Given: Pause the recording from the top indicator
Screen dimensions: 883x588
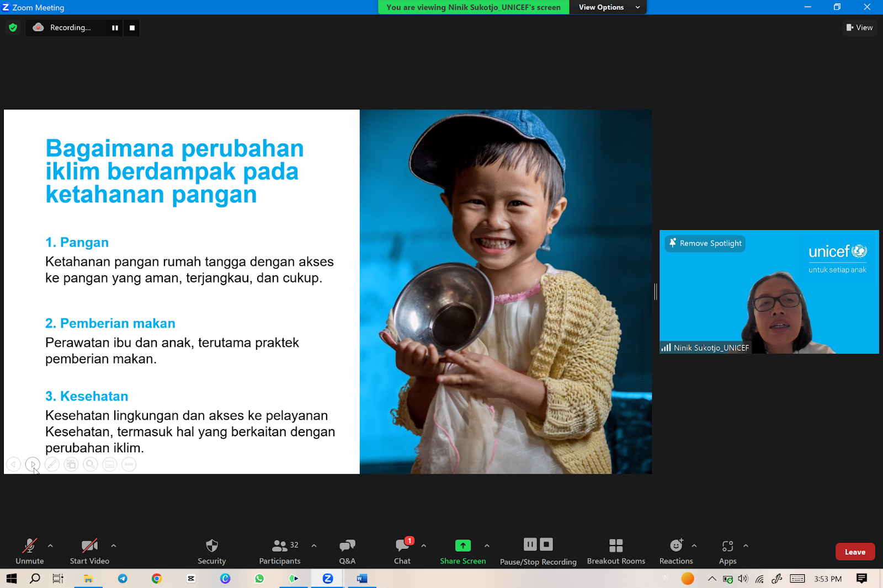Looking at the screenshot, I should [x=115, y=28].
